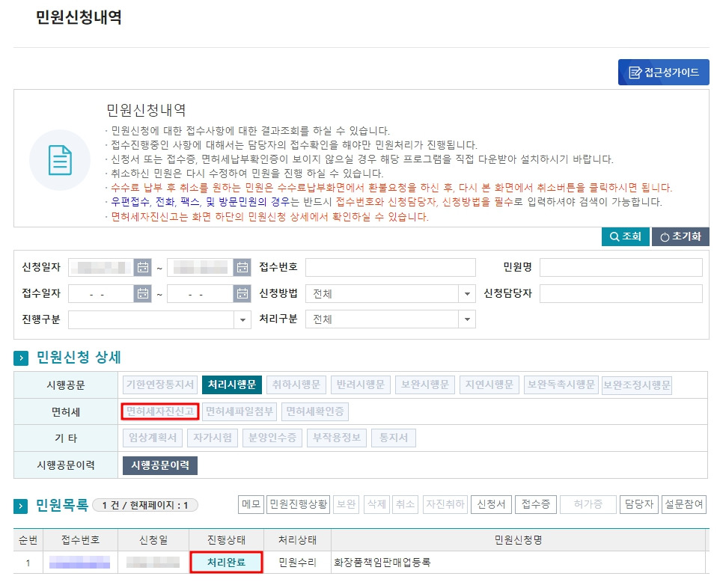Open the 신청서 document button
Image resolution: width=720 pixels, height=588 pixels.
(491, 504)
